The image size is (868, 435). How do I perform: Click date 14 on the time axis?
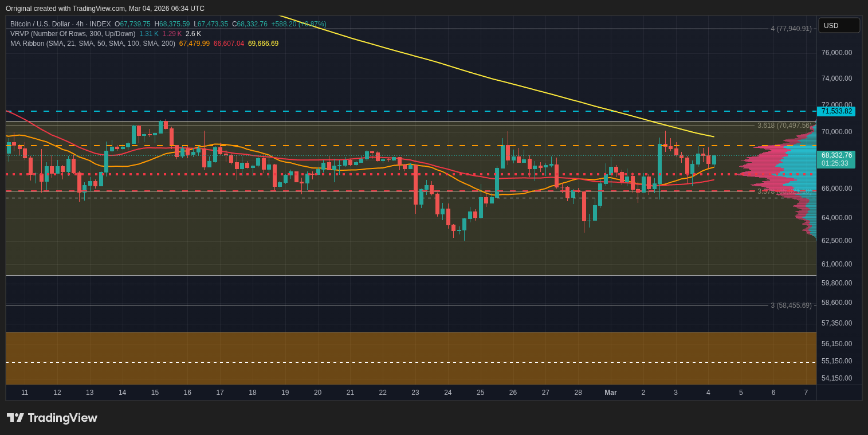(123, 393)
